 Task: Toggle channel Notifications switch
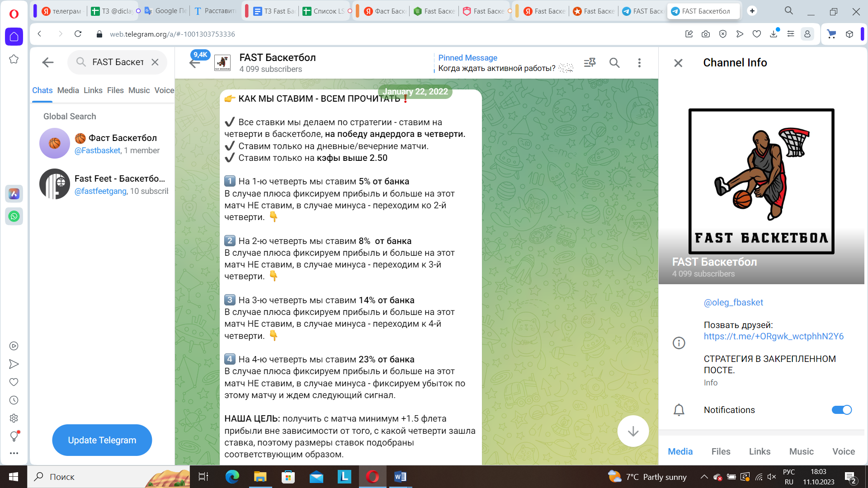[x=841, y=410]
